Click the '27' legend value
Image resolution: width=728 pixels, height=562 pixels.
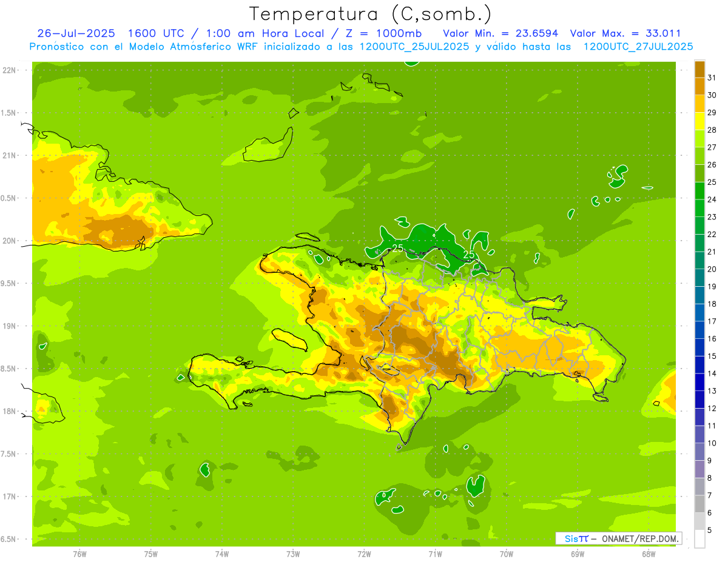[x=712, y=147]
